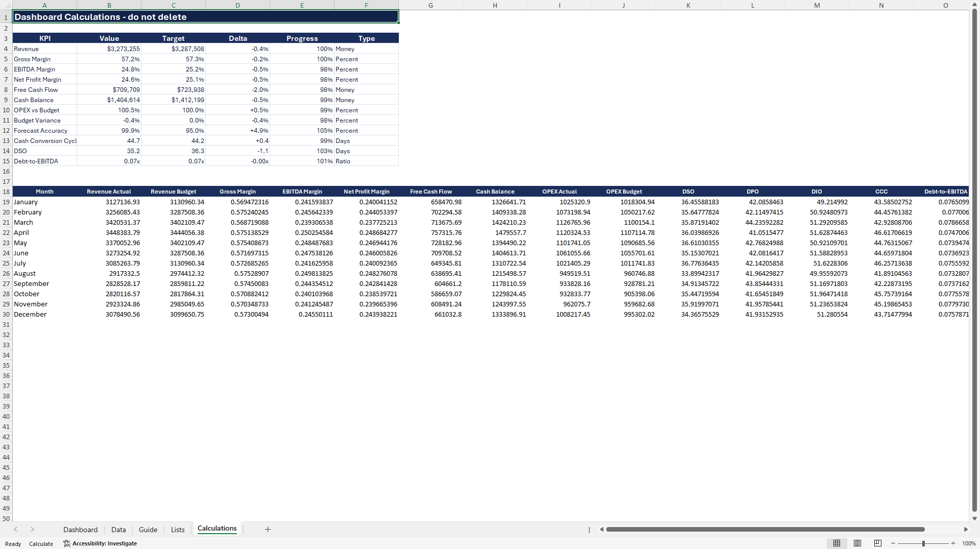Screen dimensions: 980x549
Task: Select Free Cash Flow target $723,938
Action: (173, 89)
